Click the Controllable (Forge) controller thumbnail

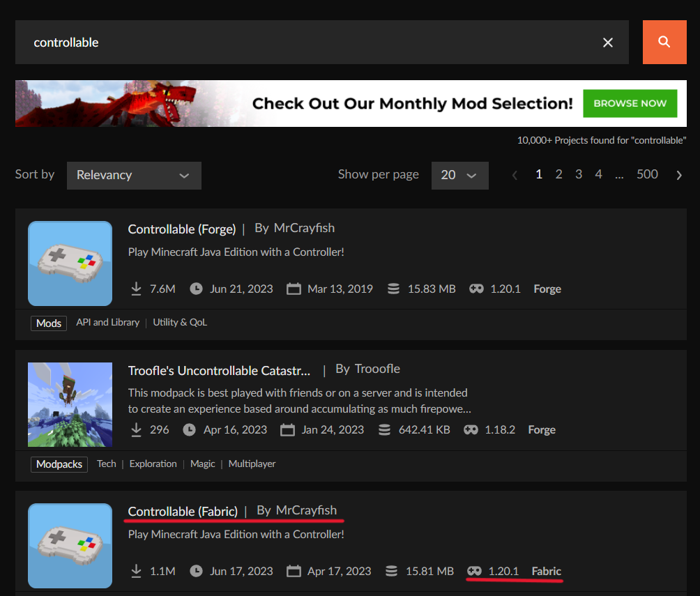pyautogui.click(x=70, y=263)
